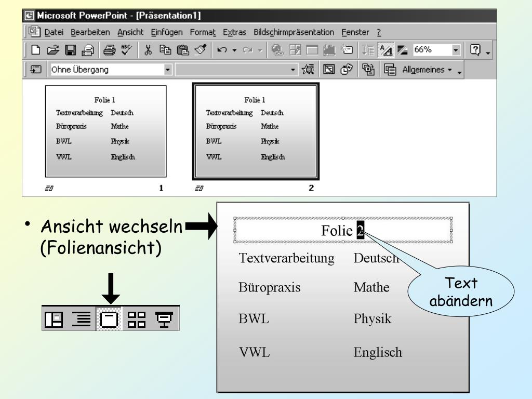Open the Bearbeiten menu

90,32
